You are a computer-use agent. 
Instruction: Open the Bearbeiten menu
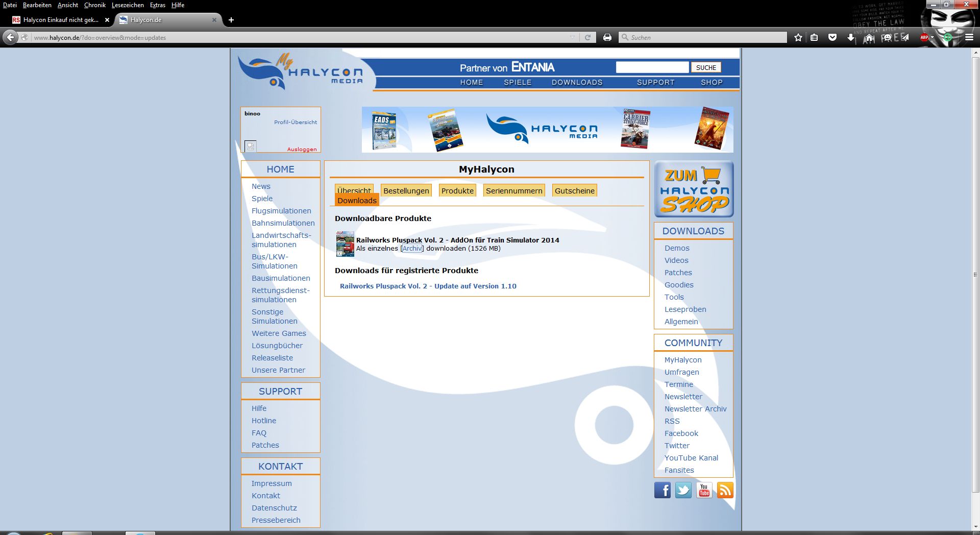pyautogui.click(x=37, y=5)
